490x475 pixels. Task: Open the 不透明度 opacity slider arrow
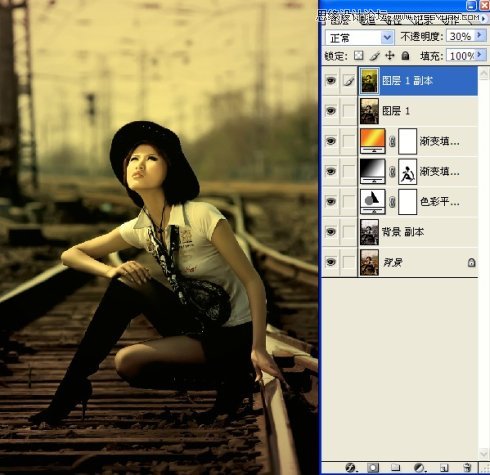point(480,35)
